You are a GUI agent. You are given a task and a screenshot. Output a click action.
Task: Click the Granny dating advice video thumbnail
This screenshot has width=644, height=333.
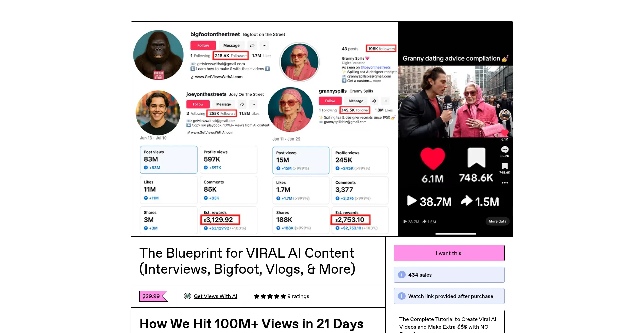[455, 102]
